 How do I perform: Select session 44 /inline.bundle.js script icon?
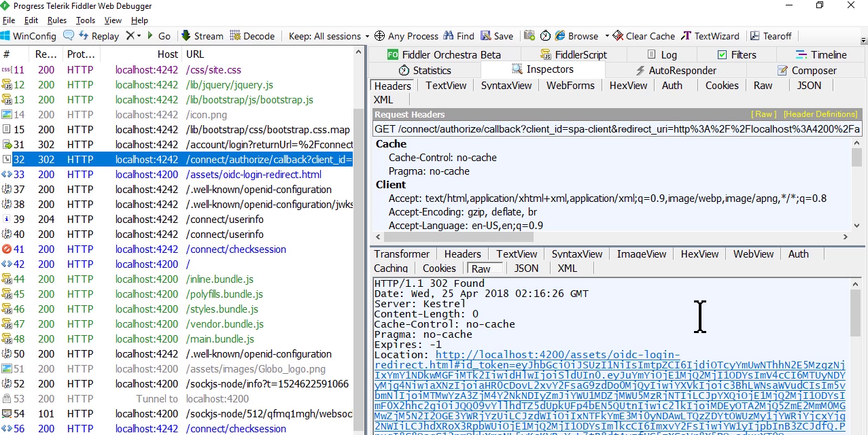tap(7, 279)
